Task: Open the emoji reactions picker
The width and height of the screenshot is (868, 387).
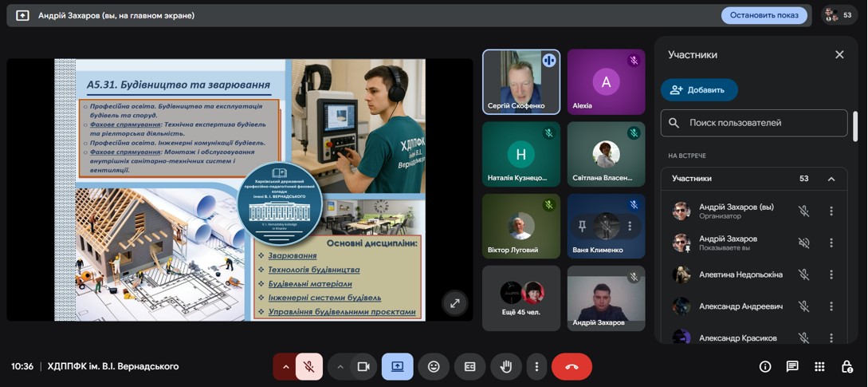Action: tap(434, 366)
